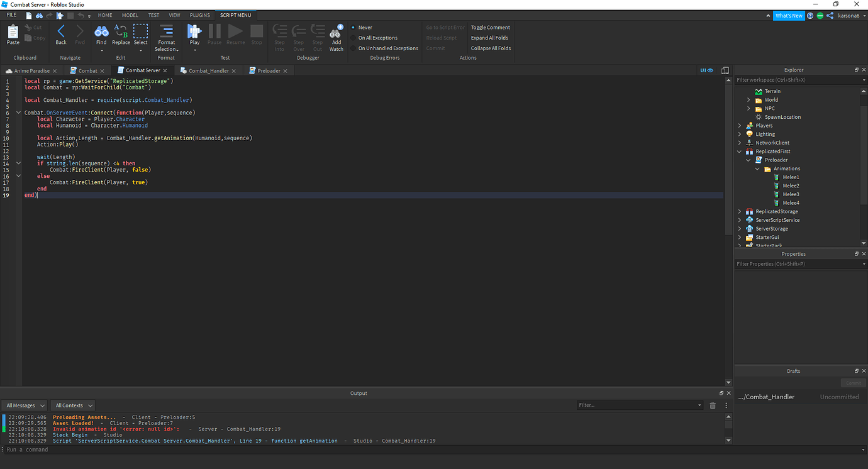The width and height of the screenshot is (868, 469).
Task: Expand the ReplicatedStorage tree node
Action: tap(739, 212)
